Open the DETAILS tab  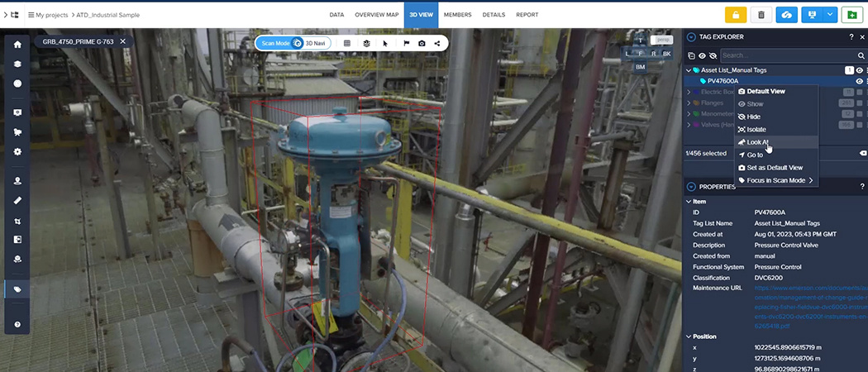[x=494, y=15]
